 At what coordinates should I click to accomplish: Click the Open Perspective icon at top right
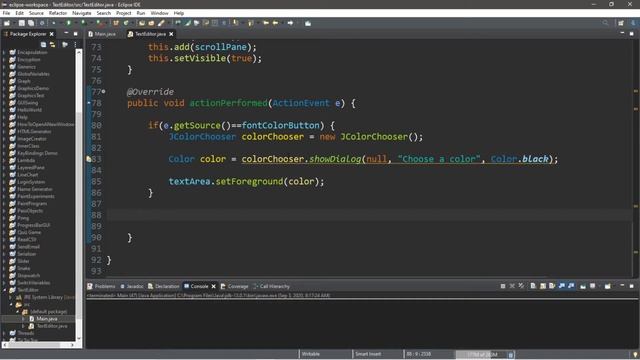pyautogui.click(x=621, y=23)
